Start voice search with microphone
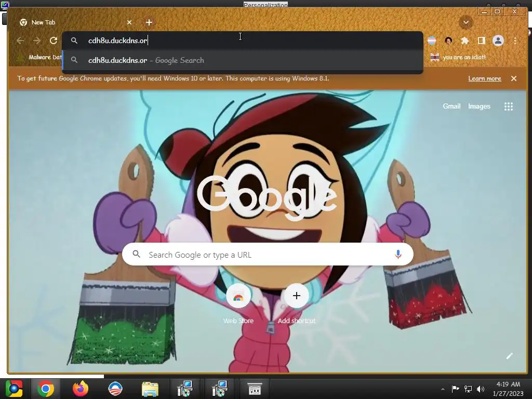This screenshot has height=399, width=532. [398, 254]
